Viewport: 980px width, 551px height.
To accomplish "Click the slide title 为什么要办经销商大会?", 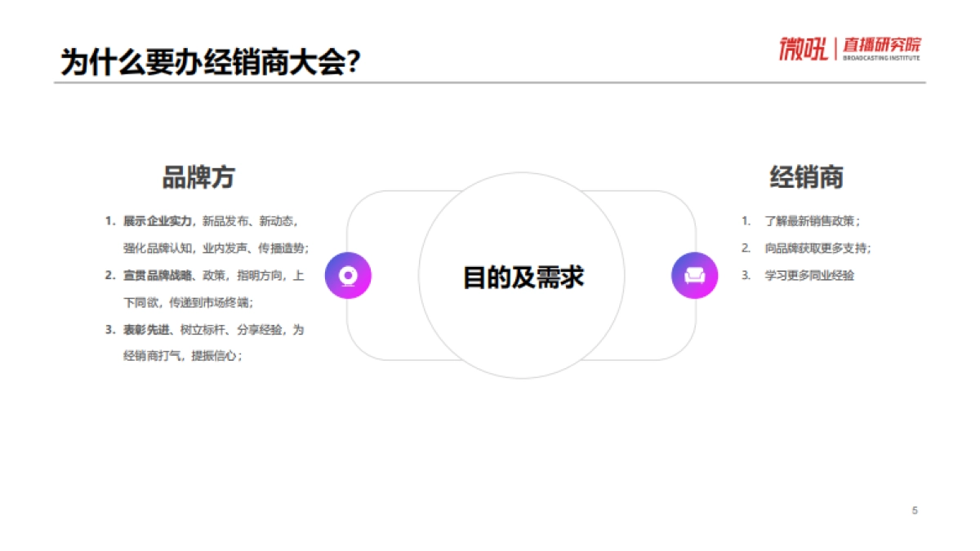I will tap(210, 59).
